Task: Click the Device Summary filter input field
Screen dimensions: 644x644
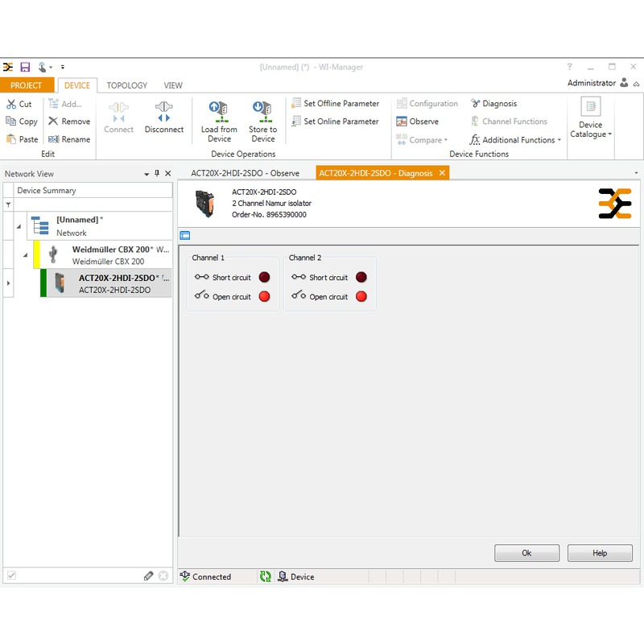Action: tap(93, 204)
